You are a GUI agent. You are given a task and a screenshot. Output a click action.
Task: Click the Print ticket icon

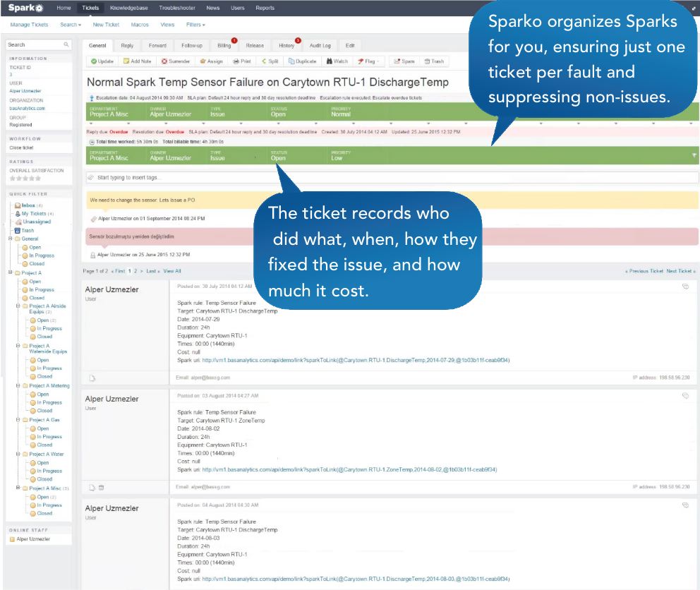tap(236, 61)
